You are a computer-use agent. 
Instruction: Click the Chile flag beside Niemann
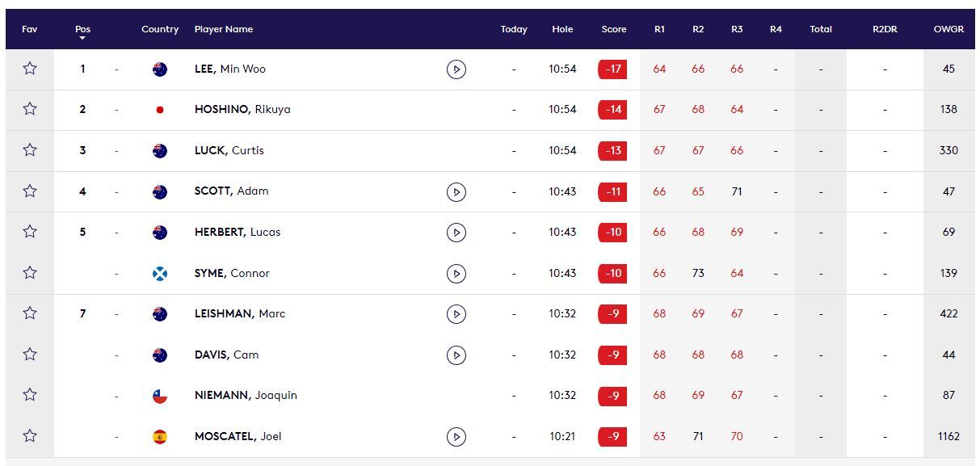[x=160, y=396]
